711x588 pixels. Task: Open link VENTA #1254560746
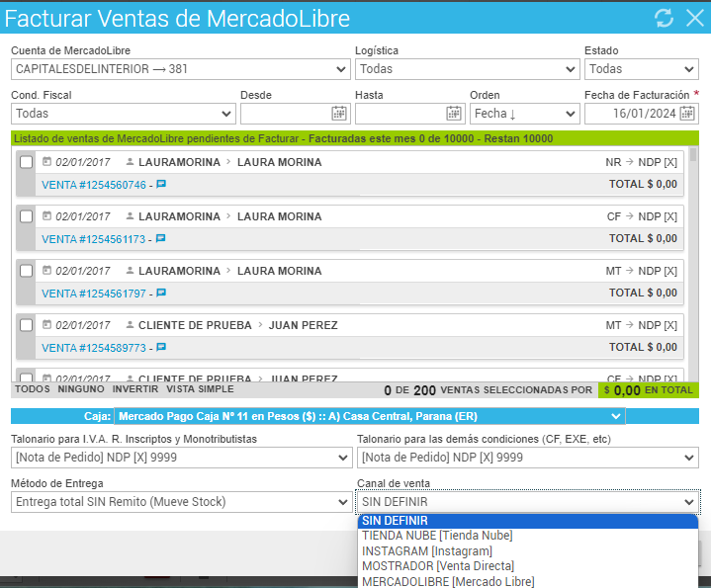point(94,185)
